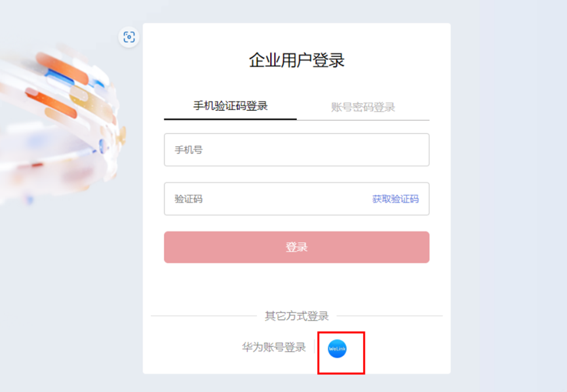
Task: Request a code via 获取验证码
Action: 395,199
